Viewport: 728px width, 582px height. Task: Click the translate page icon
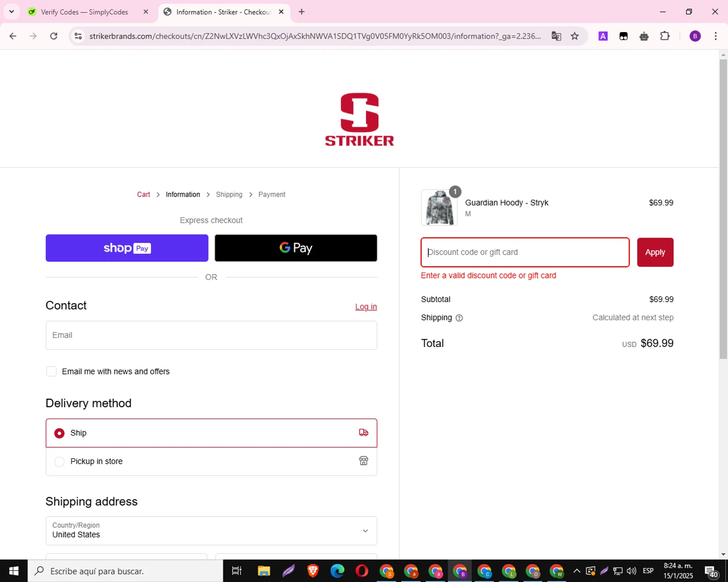coord(556,36)
